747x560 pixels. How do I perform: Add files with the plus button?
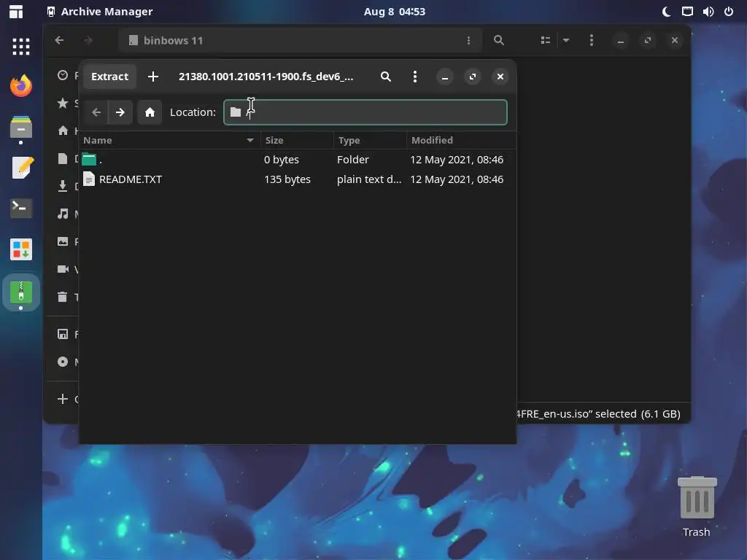pyautogui.click(x=153, y=77)
